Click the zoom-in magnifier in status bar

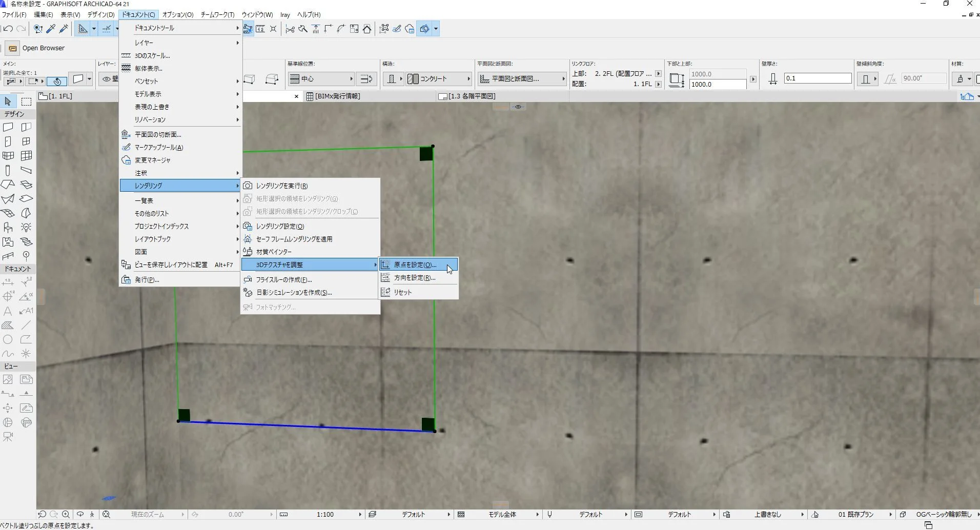point(66,514)
